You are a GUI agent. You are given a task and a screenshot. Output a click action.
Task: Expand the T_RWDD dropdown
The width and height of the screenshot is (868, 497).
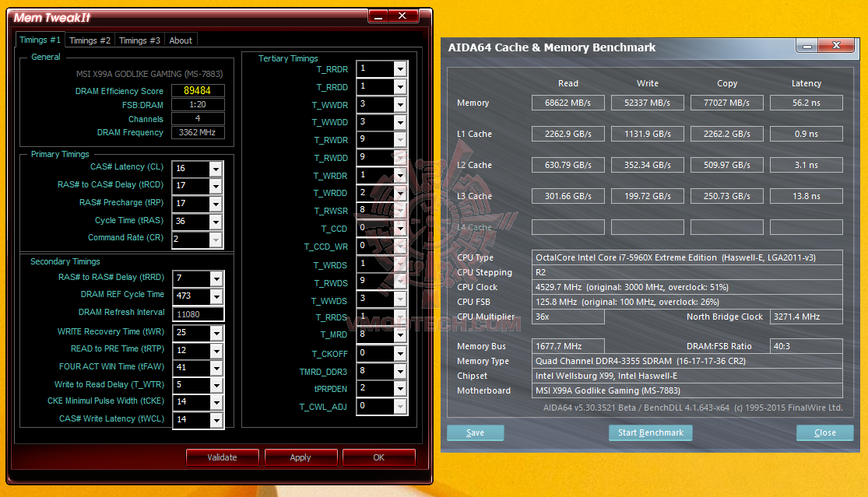tap(400, 157)
